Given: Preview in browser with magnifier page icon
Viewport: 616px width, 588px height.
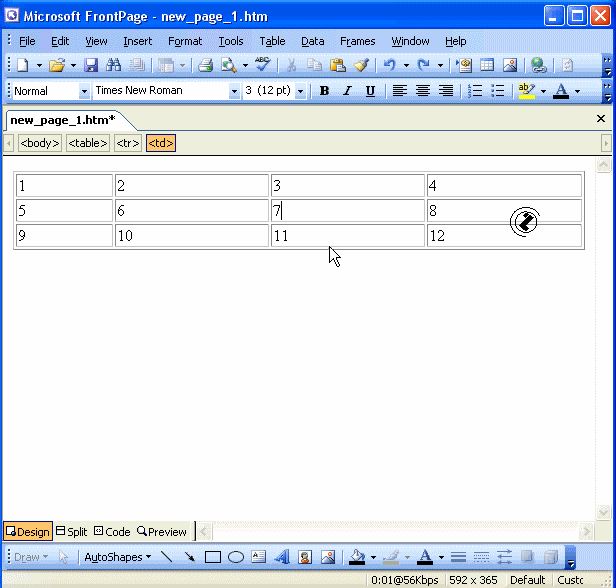Looking at the screenshot, I should pyautogui.click(x=229, y=65).
